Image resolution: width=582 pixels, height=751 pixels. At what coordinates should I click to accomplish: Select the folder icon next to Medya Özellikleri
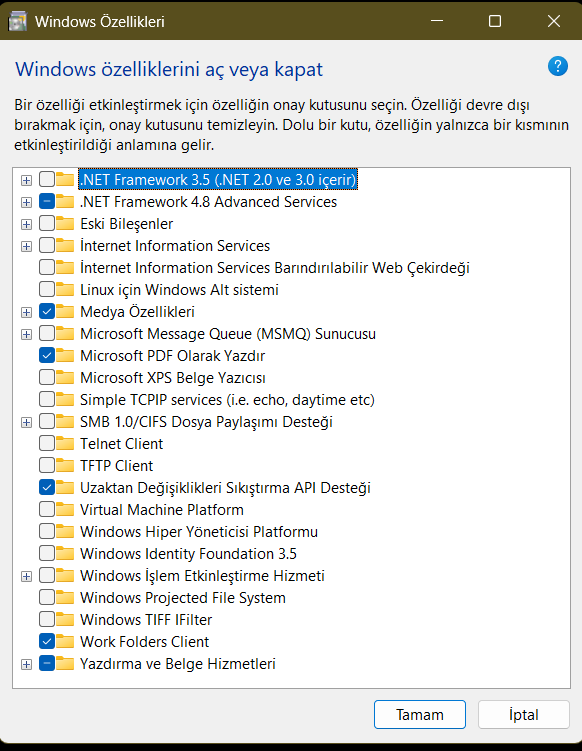point(65,311)
